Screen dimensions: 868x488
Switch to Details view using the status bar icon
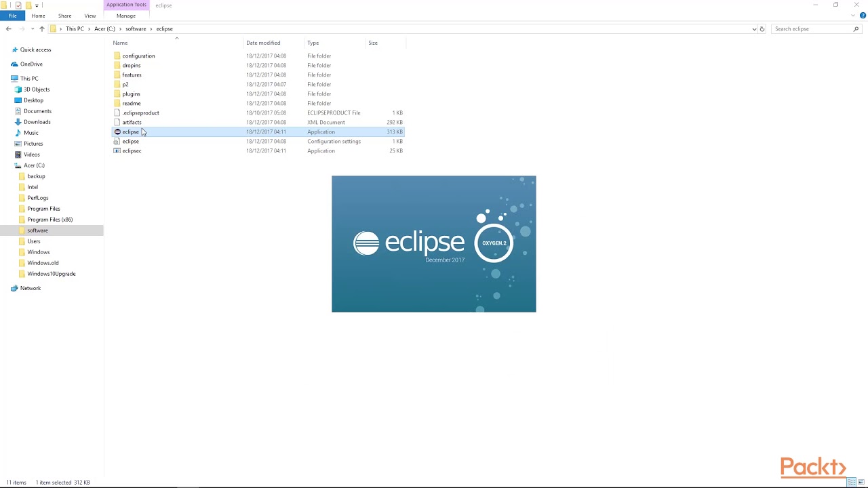852,483
